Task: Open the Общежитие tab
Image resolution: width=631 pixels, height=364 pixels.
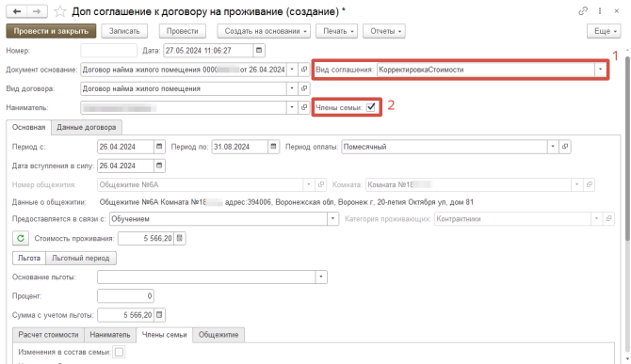Action: pos(218,335)
